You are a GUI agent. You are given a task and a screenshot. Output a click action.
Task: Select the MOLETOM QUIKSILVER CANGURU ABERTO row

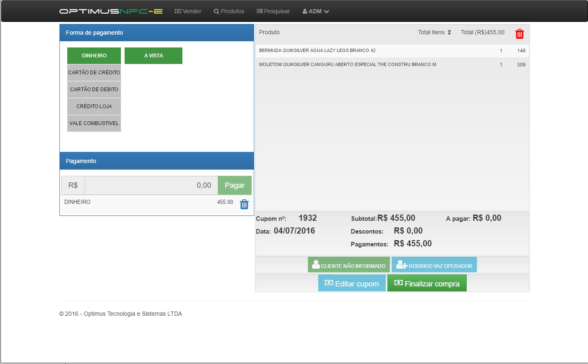[x=392, y=65]
